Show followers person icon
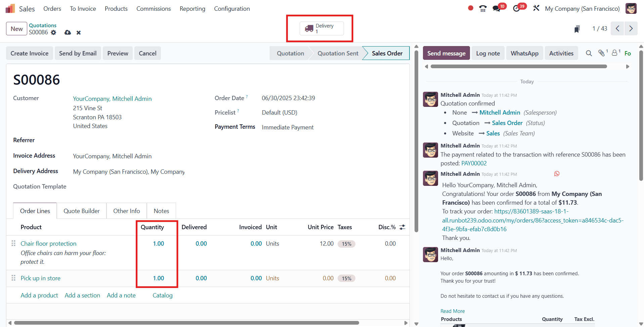This screenshot has height=327, width=644. [614, 53]
